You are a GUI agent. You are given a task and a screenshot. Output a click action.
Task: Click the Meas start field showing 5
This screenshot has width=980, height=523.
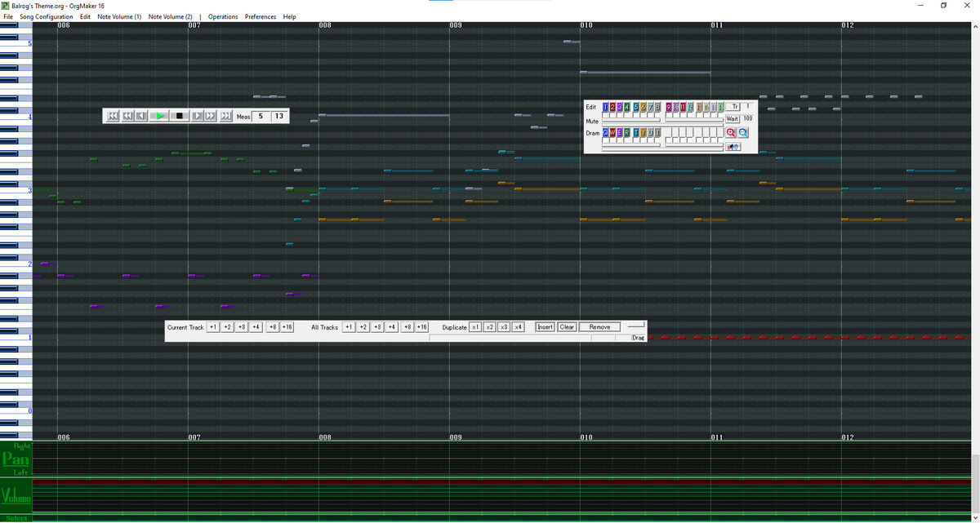(261, 116)
